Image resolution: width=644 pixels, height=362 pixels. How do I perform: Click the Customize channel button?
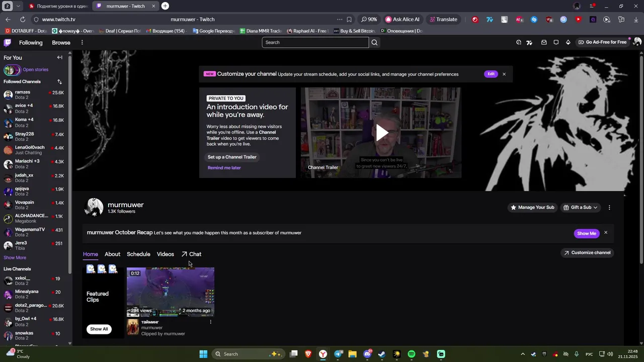(x=587, y=253)
